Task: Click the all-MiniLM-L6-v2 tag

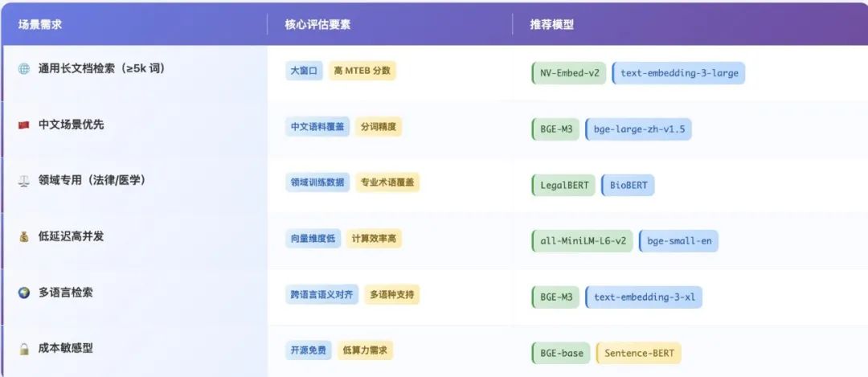Action: click(x=582, y=241)
